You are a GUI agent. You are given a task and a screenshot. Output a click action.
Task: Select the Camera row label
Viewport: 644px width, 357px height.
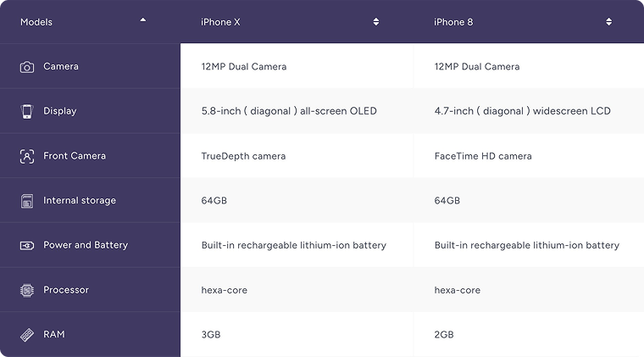tap(61, 67)
